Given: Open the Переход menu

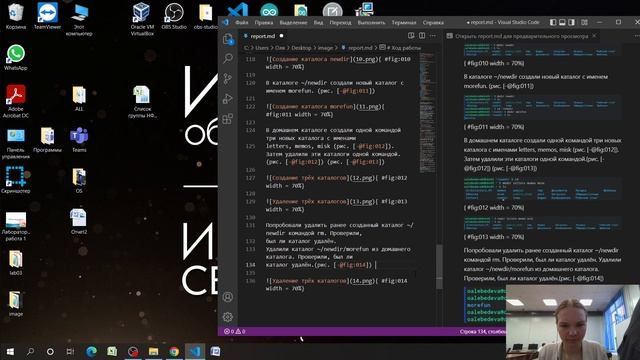Looking at the screenshot, I should click(340, 22).
